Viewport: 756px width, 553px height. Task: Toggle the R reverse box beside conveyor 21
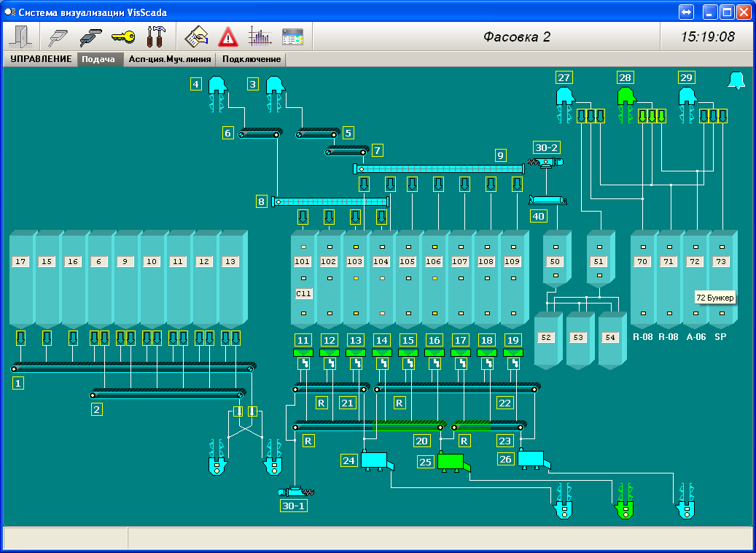point(322,402)
